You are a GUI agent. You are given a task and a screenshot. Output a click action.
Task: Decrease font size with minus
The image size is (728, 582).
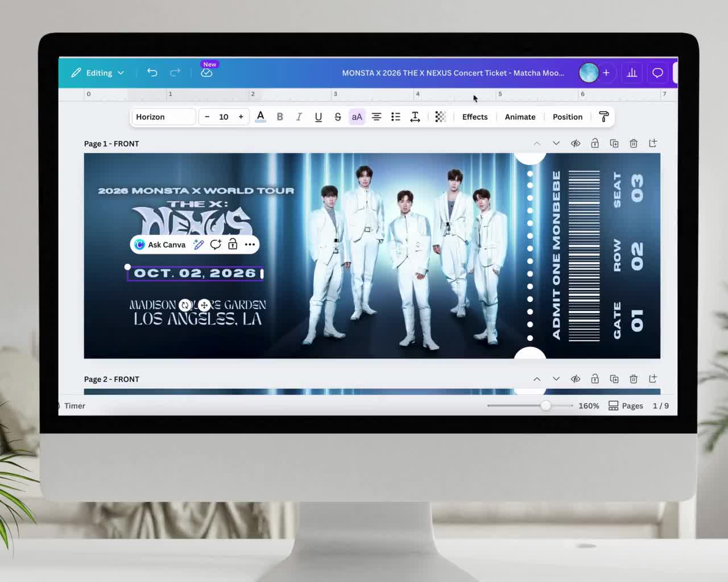pyautogui.click(x=207, y=117)
